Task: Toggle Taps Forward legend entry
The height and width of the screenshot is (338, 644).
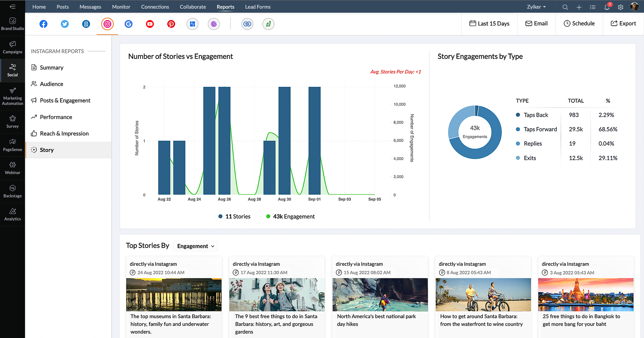Action: tap(540, 129)
